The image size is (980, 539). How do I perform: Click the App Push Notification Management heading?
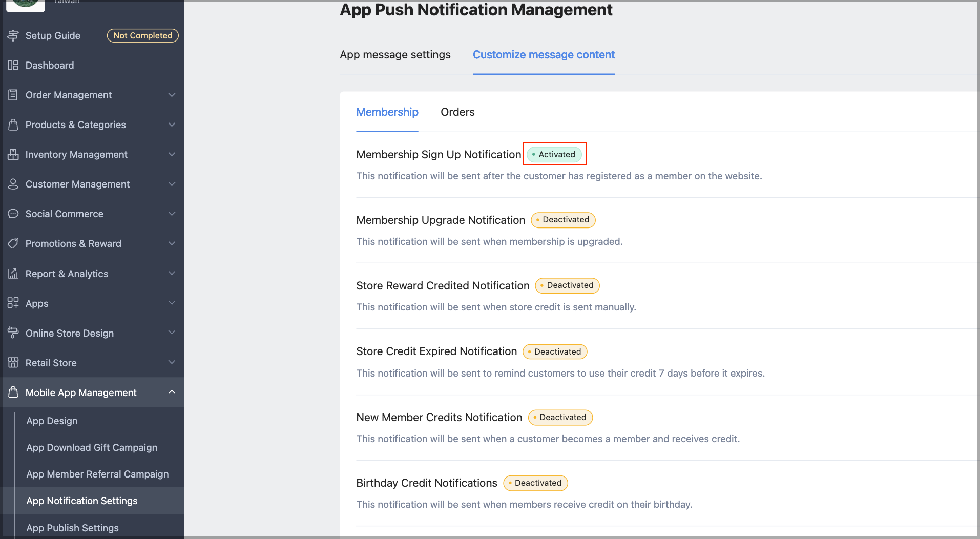point(476,10)
